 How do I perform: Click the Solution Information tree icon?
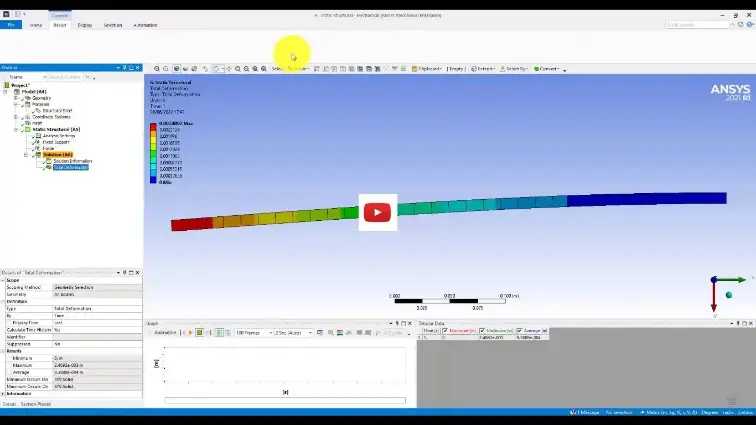point(47,161)
